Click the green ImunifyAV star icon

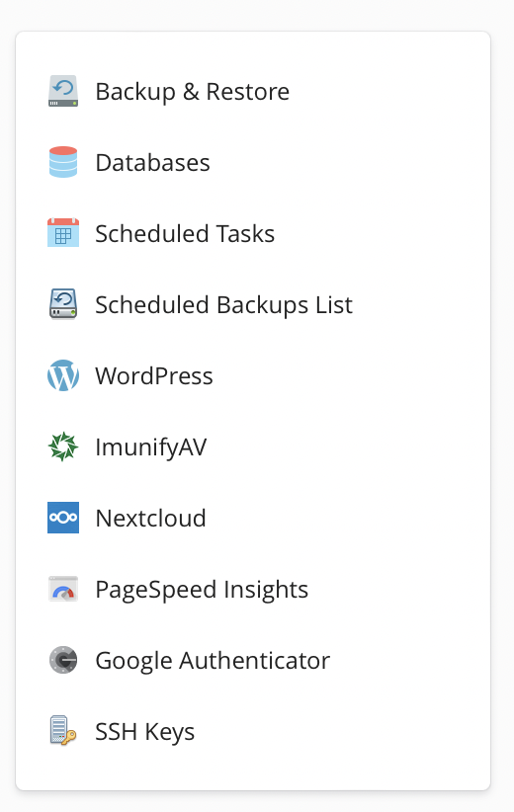coord(63,447)
